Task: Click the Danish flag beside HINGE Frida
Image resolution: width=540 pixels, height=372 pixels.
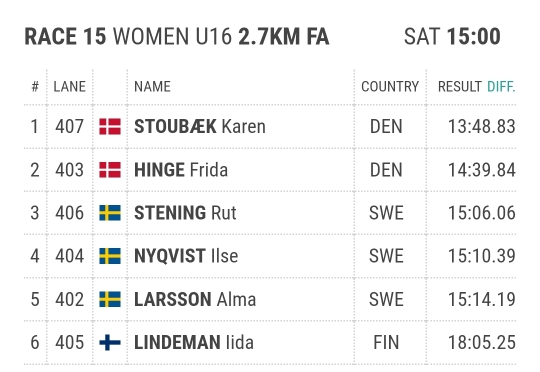Action: pos(110,170)
